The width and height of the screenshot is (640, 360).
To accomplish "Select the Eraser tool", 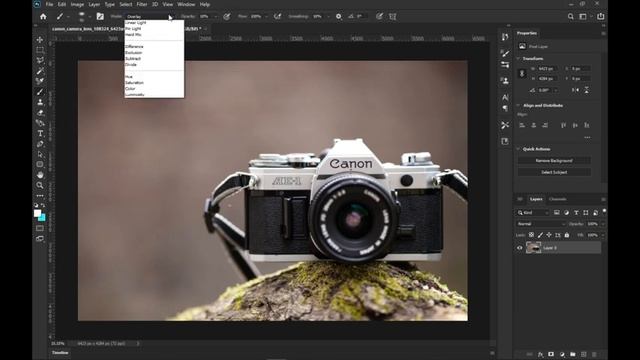I will tap(40, 113).
